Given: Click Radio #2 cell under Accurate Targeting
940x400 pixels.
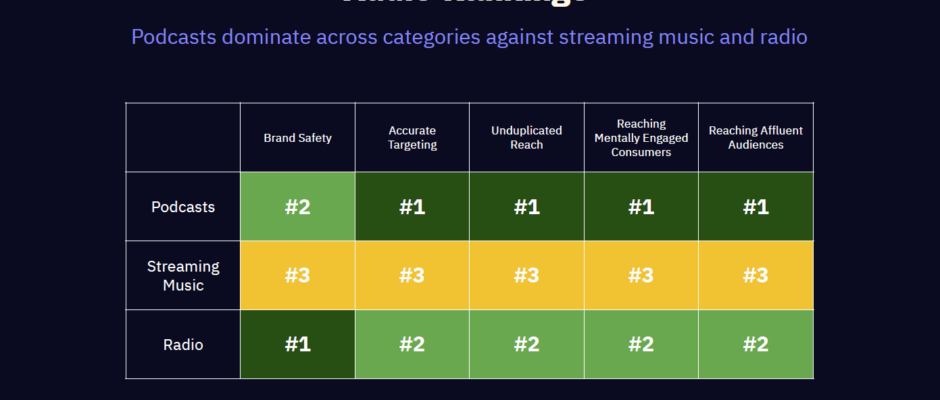Looking at the screenshot, I should pos(412,345).
